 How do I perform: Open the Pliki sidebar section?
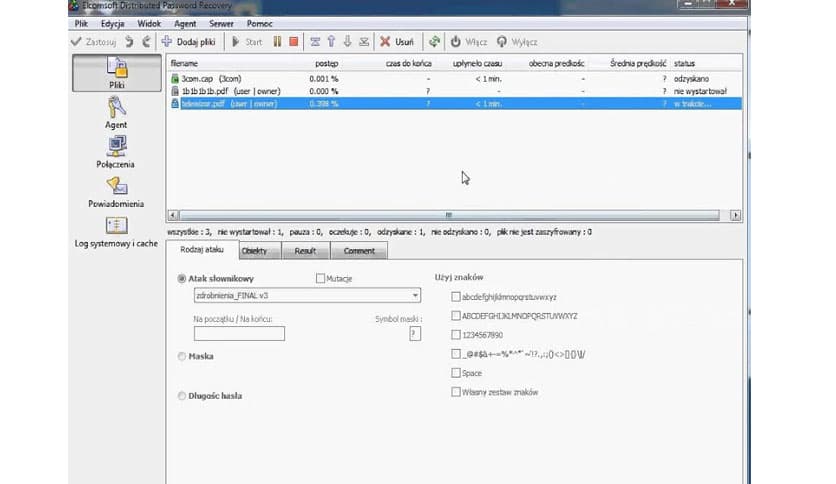point(117,73)
